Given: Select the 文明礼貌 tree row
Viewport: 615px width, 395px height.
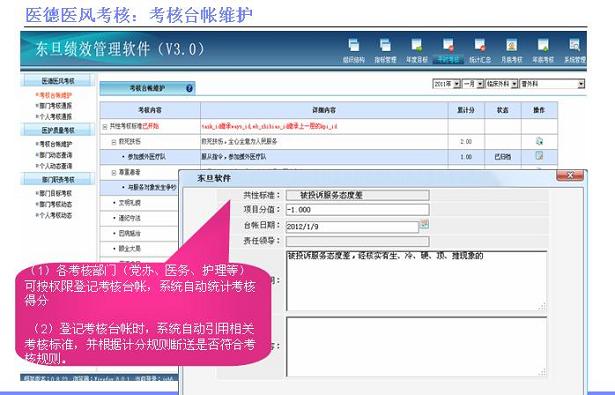Looking at the screenshot, I should (140, 203).
